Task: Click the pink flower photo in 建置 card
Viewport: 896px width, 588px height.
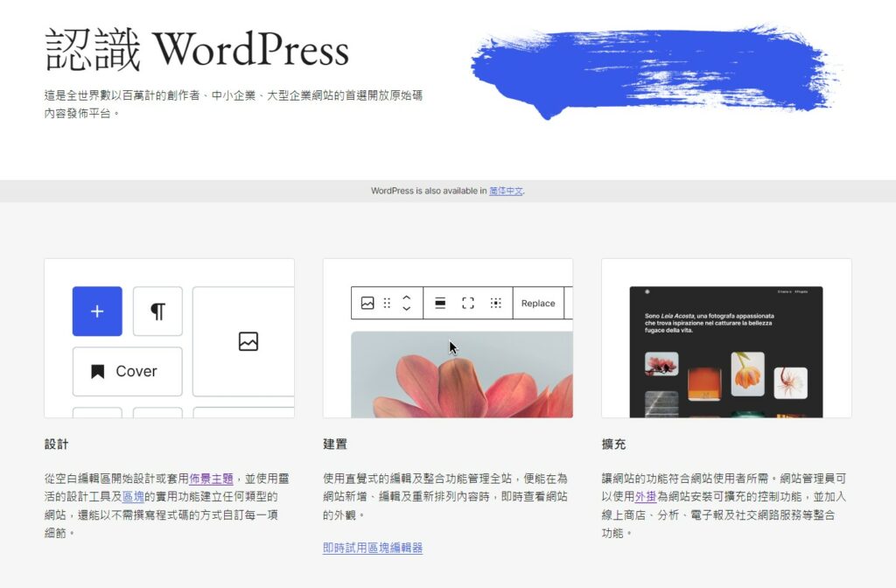Action: [462, 374]
